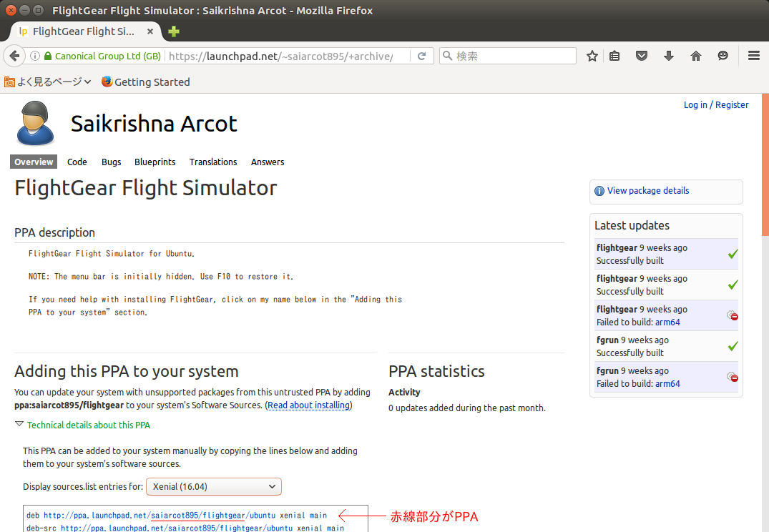Click failed build icon for fgrun arm64
Image resolution: width=769 pixels, height=532 pixels.
pos(733,377)
